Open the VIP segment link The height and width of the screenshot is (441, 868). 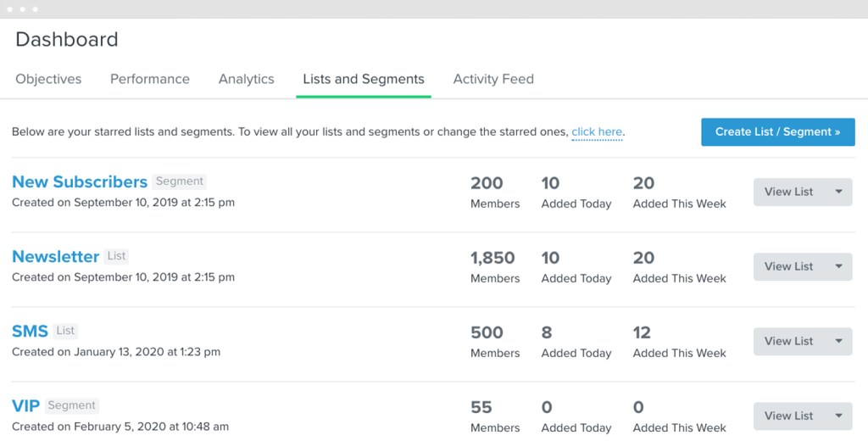[25, 405]
